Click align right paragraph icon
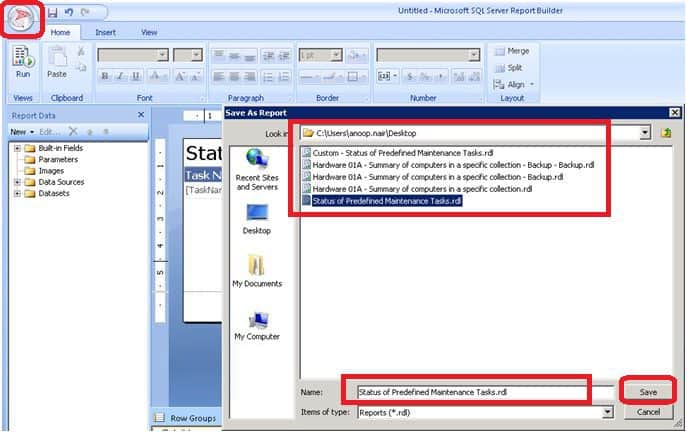687x433 pixels. point(250,77)
